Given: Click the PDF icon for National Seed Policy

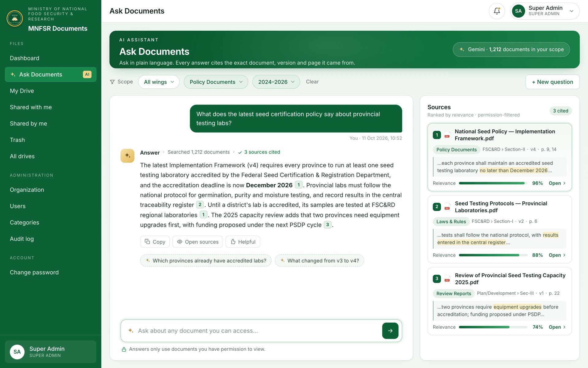Looking at the screenshot, I should tap(447, 135).
